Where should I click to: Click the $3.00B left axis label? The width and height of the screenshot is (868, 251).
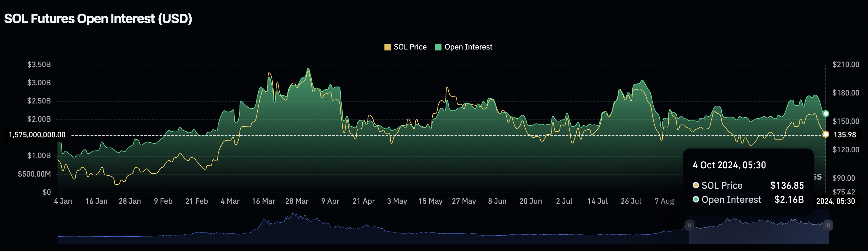[39, 82]
